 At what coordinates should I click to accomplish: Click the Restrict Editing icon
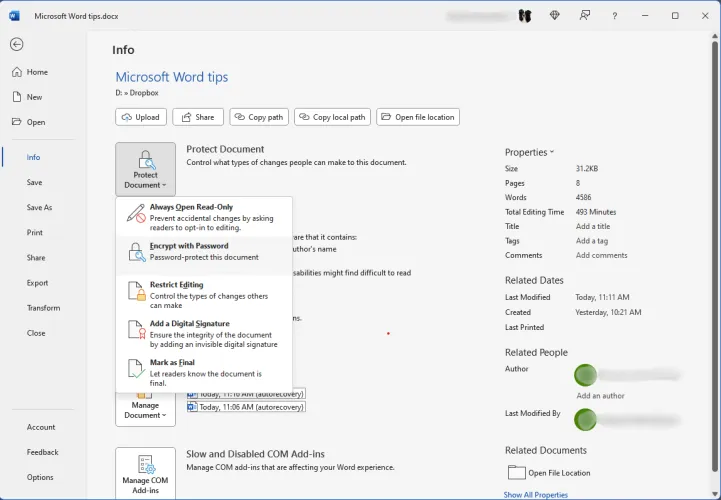pyautogui.click(x=135, y=291)
